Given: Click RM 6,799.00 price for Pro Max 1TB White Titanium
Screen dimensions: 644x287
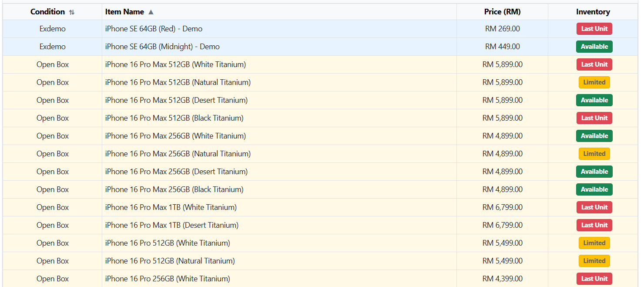Looking at the screenshot, I should point(503,207).
